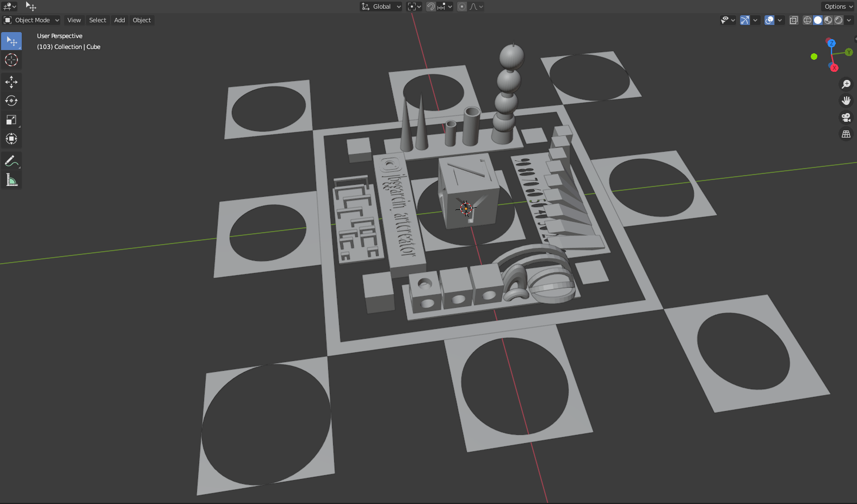Click the 'User Perspective' label

[60, 36]
